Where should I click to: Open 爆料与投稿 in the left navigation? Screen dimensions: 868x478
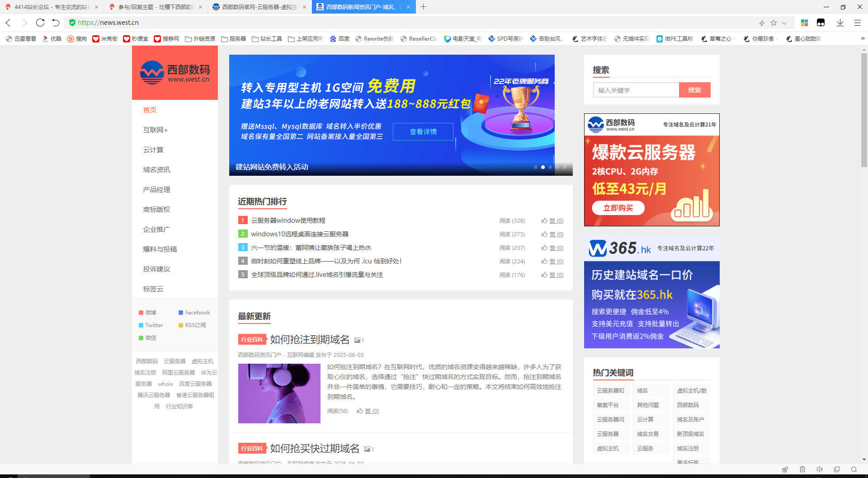click(160, 249)
